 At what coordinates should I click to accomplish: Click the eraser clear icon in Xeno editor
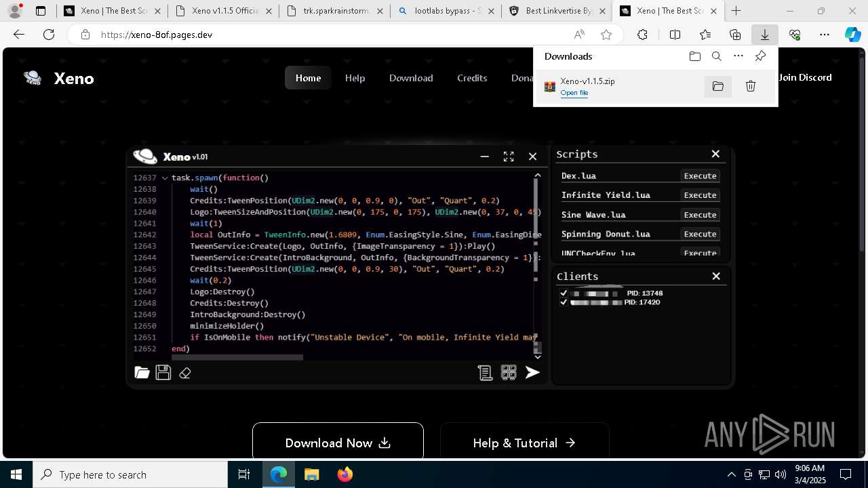185,373
